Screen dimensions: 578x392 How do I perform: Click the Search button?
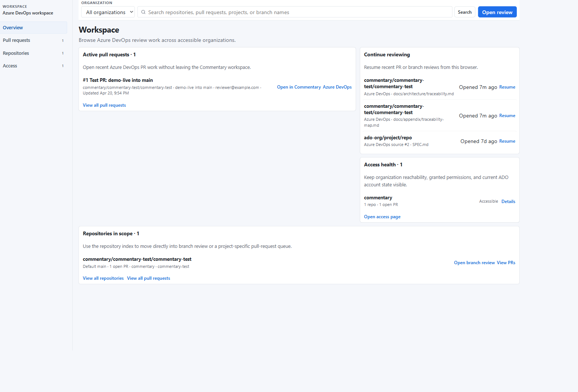tap(465, 12)
